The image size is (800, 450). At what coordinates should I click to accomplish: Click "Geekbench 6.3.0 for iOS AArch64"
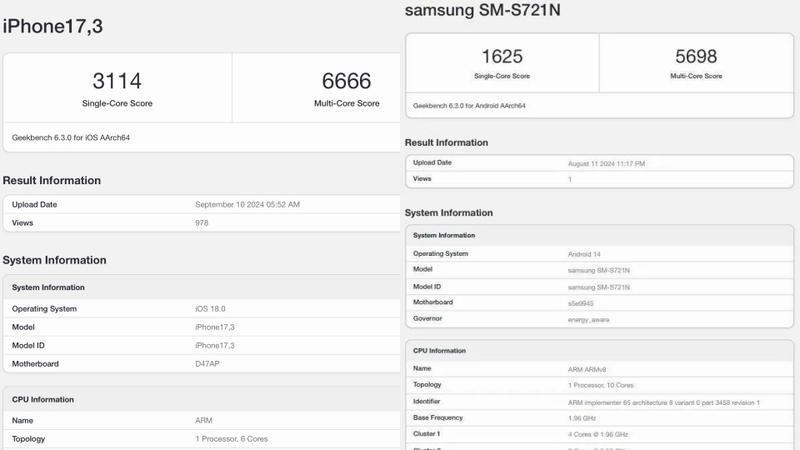pyautogui.click(x=71, y=137)
